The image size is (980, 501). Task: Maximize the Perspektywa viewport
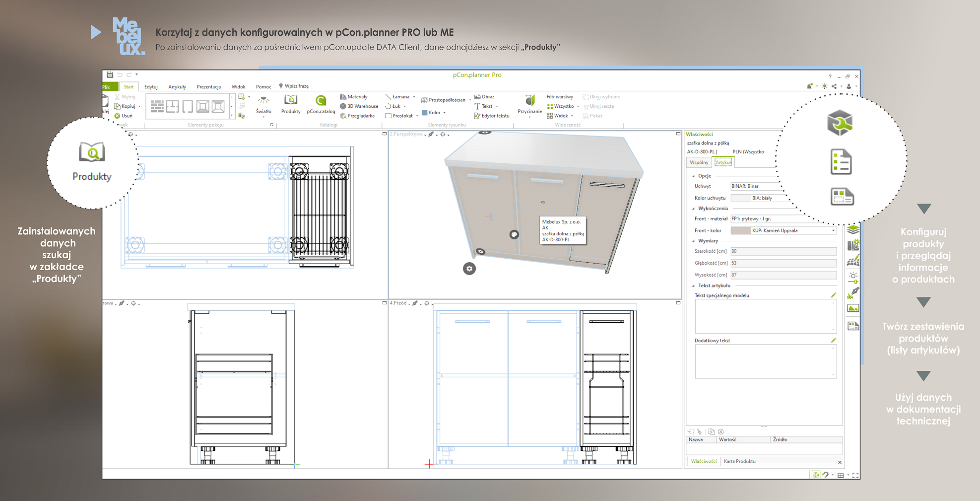click(678, 134)
